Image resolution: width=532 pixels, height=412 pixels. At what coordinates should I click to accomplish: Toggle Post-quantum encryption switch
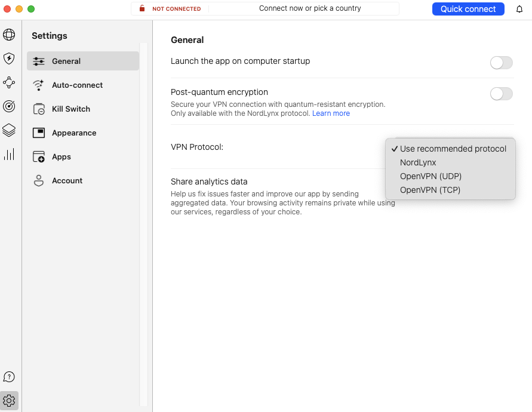(x=501, y=94)
